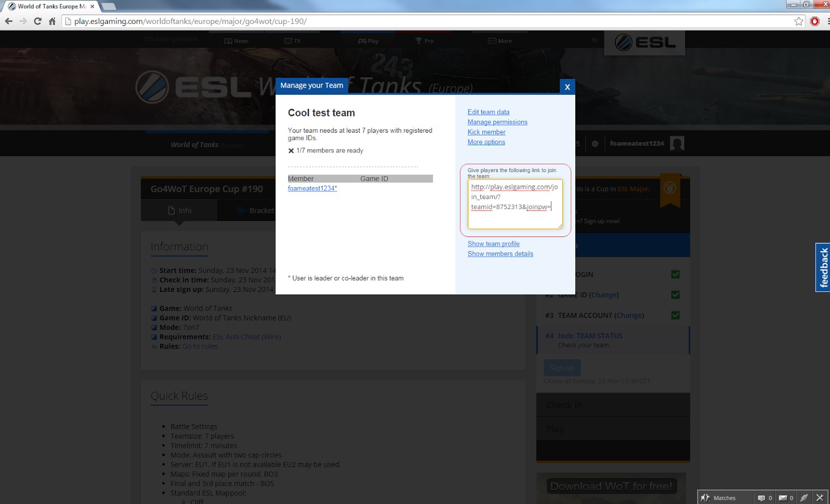830x504 pixels.
Task: Open chat messages speech bubble icon
Action: click(x=762, y=498)
